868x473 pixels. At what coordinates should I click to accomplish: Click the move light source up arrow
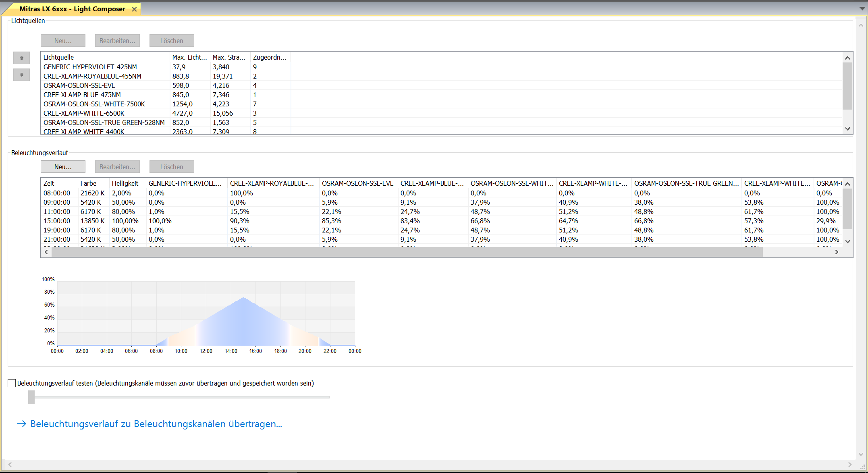[x=21, y=58]
